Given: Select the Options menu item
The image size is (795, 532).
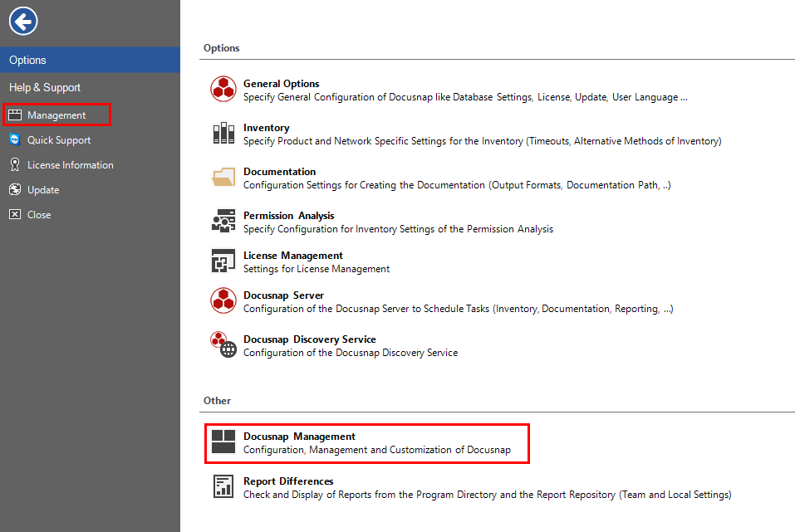Looking at the screenshot, I should pos(90,60).
